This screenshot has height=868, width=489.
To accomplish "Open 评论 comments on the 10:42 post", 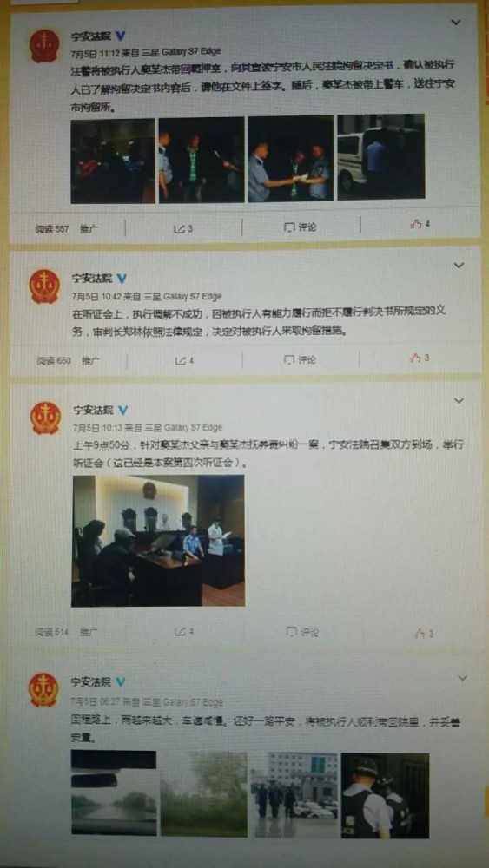I will pos(300,360).
